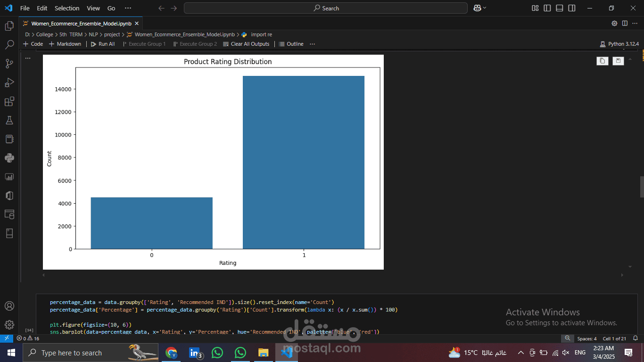644x362 pixels.
Task: Click the Windows taskbar search box
Action: [91, 353]
